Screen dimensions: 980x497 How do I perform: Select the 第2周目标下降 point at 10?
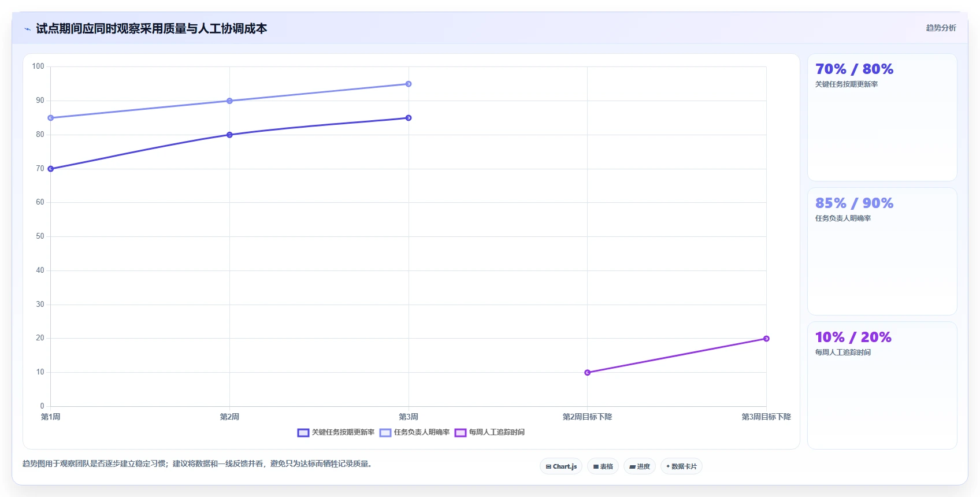[x=588, y=373]
